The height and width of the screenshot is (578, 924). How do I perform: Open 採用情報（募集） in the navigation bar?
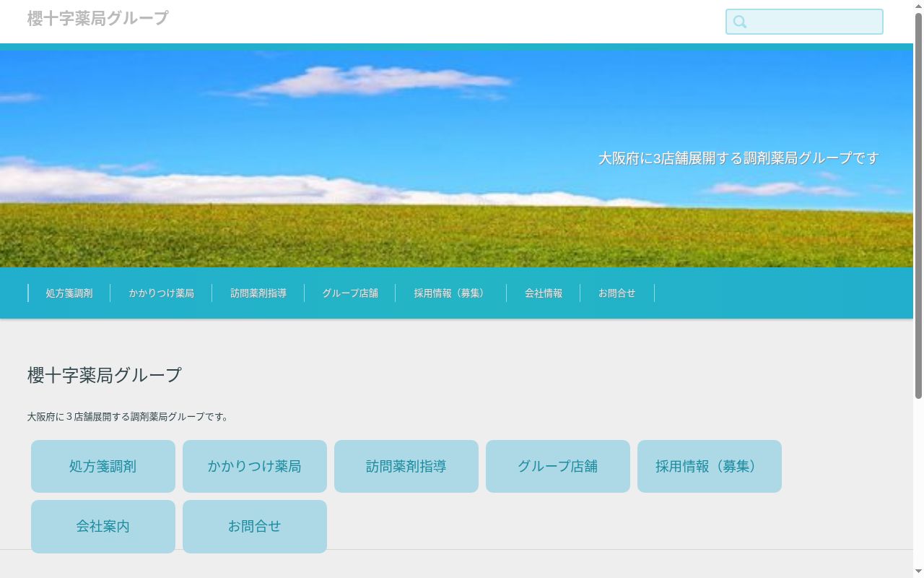click(x=451, y=293)
